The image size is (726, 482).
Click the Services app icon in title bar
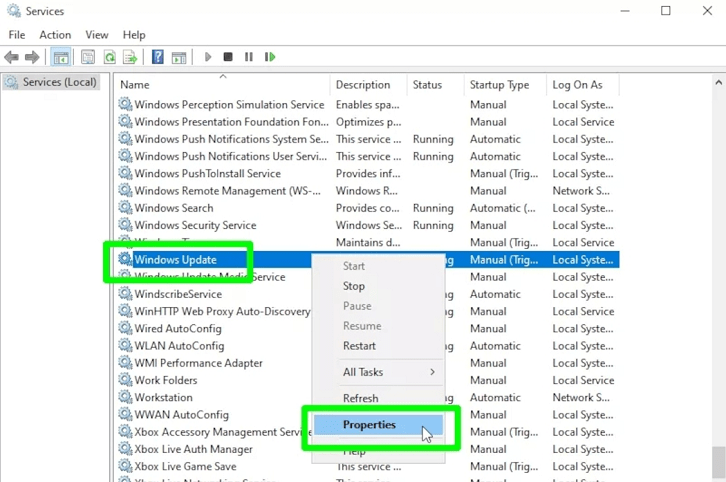pyautogui.click(x=14, y=11)
